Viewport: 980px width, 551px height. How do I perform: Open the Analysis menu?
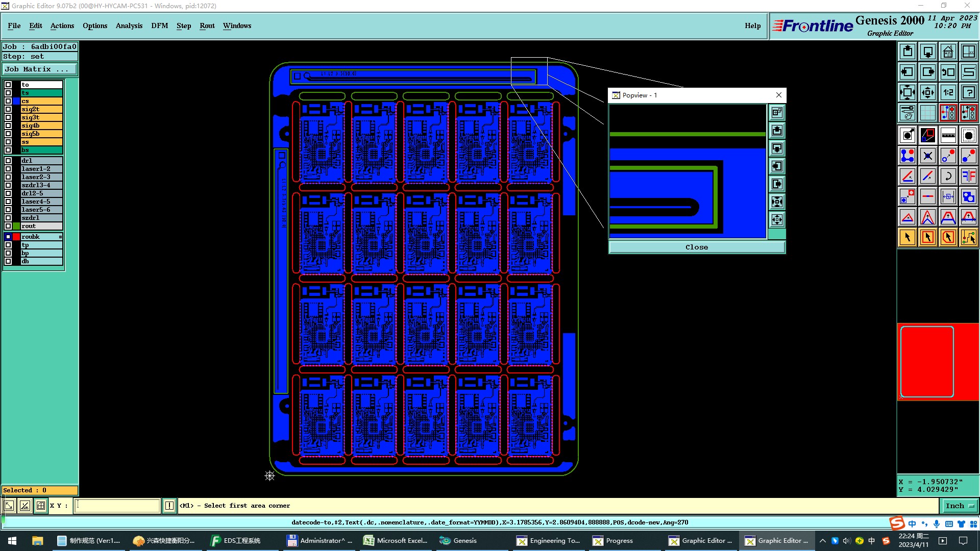(x=129, y=26)
